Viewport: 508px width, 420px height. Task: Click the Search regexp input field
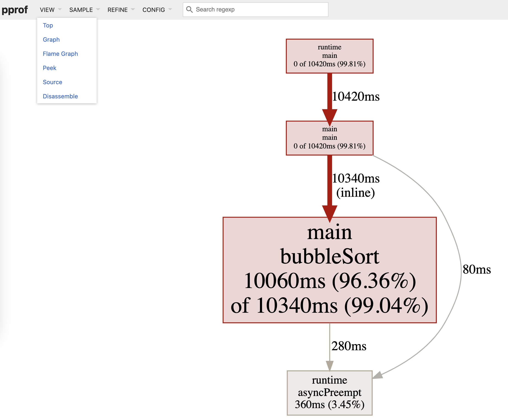255,9
